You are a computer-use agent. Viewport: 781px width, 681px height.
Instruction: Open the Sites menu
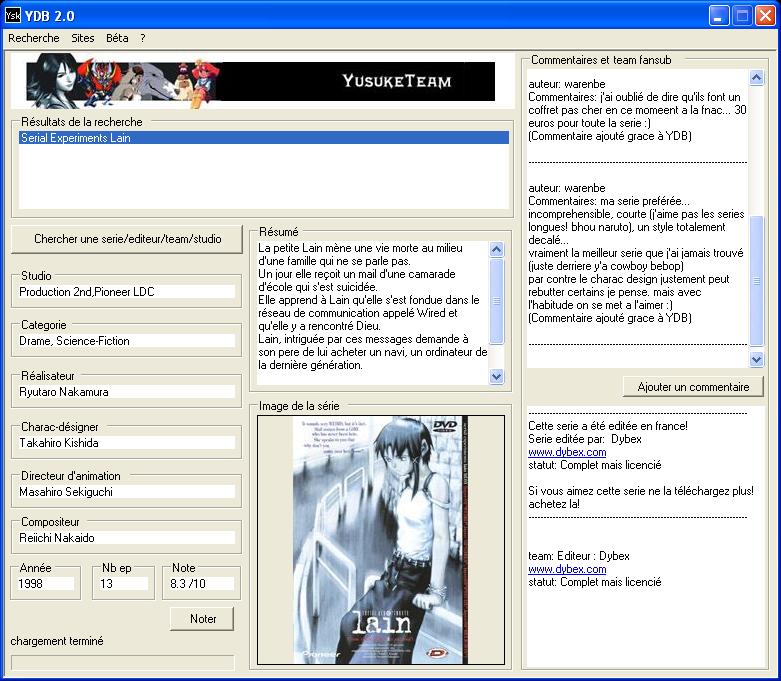coord(83,38)
